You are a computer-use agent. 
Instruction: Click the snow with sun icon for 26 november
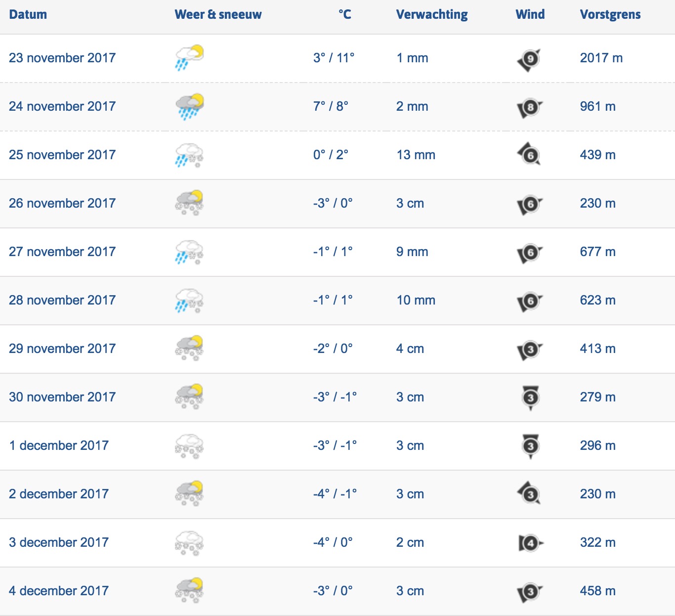pyautogui.click(x=189, y=203)
